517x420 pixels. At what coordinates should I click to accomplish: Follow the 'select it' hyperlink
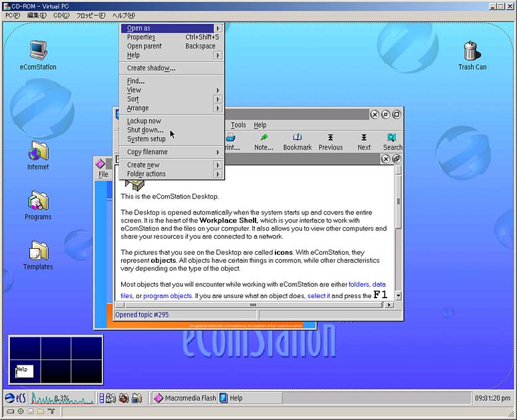pyautogui.click(x=319, y=296)
